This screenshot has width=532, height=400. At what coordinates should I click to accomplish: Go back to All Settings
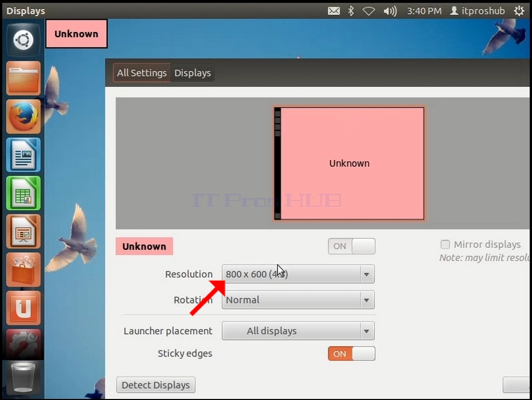(142, 73)
